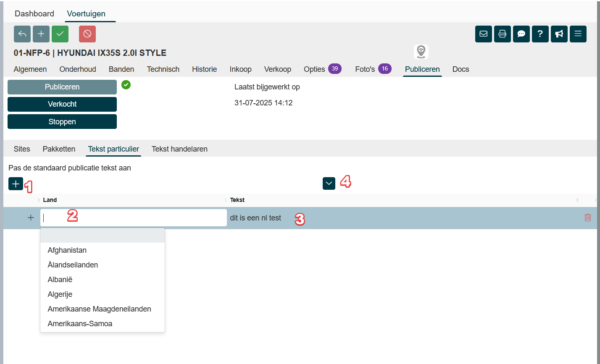Click the question mark help icon
The image size is (600, 364).
click(540, 34)
